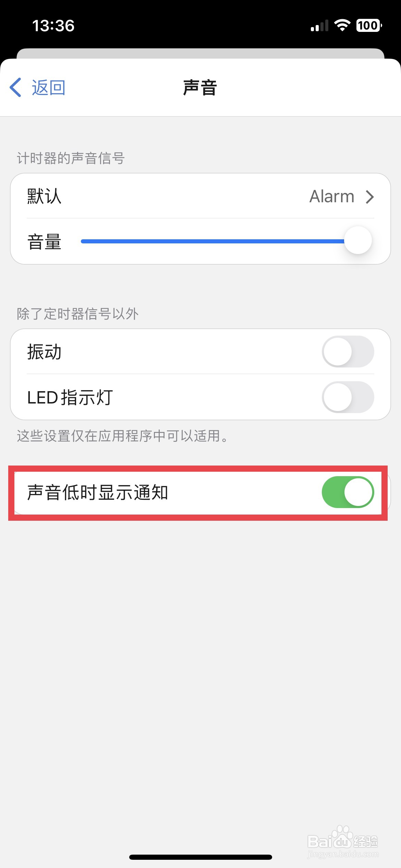401x868 pixels.
Task: Tap the home indicator bar
Action: pyautogui.click(x=200, y=857)
